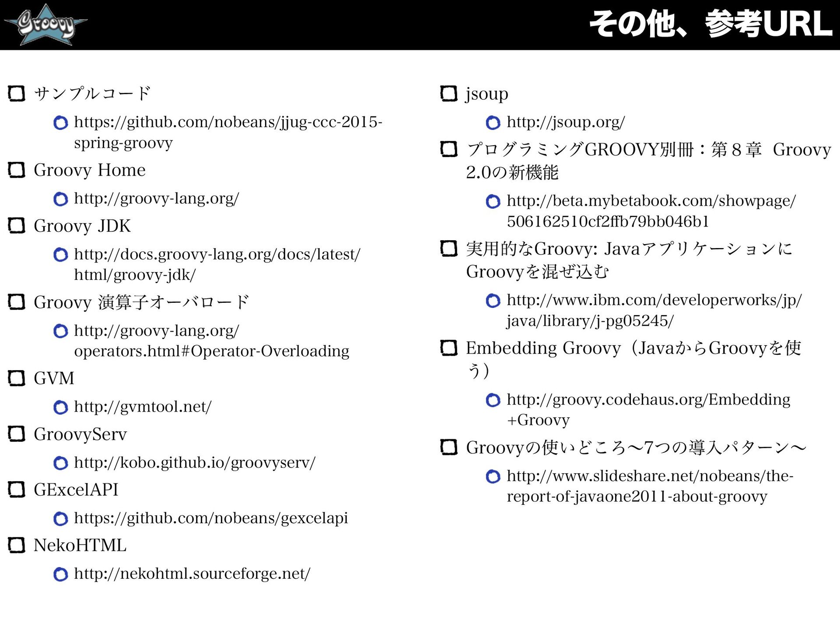The image size is (840, 630).
Task: Click the Embedding Groovy heading
Action: [633, 360]
